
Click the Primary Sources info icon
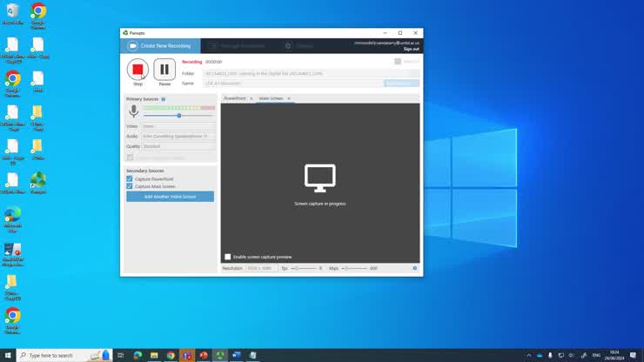(164, 99)
